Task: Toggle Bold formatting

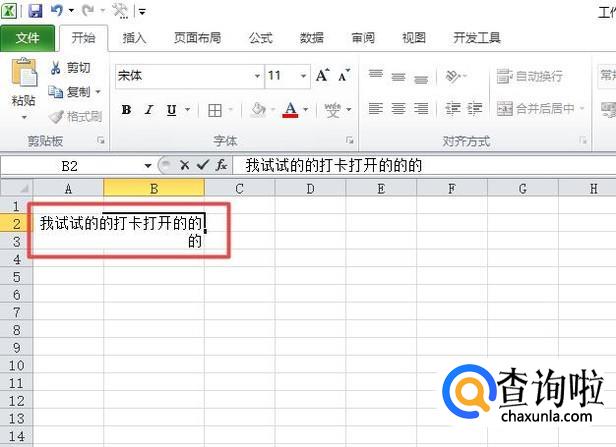Action: click(126, 110)
